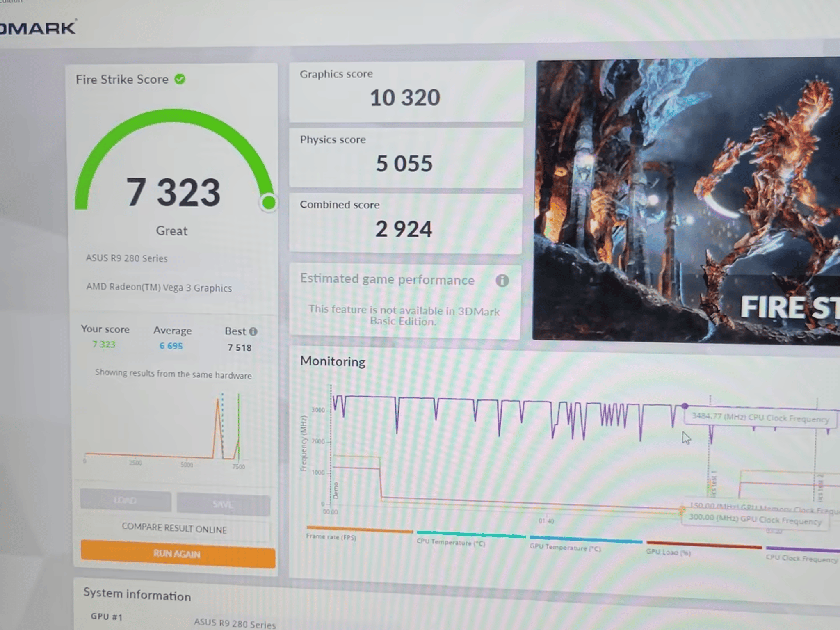Toggle the CPU Temperature (°C) legend

coord(471,539)
